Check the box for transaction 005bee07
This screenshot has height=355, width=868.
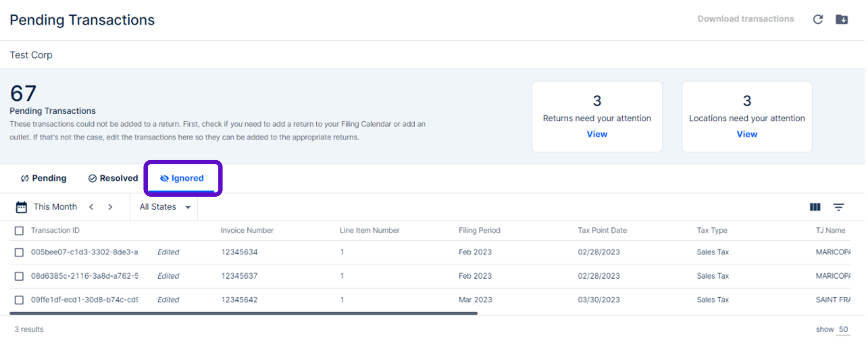point(19,252)
